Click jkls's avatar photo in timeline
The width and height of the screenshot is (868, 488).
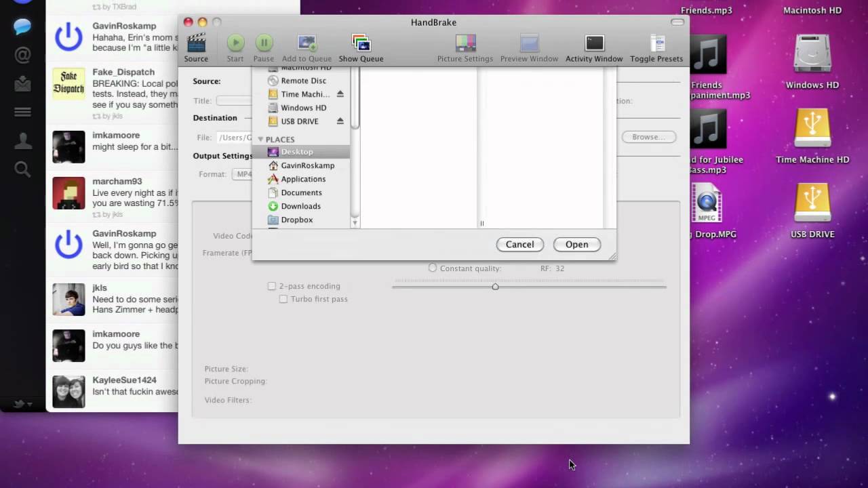point(69,300)
